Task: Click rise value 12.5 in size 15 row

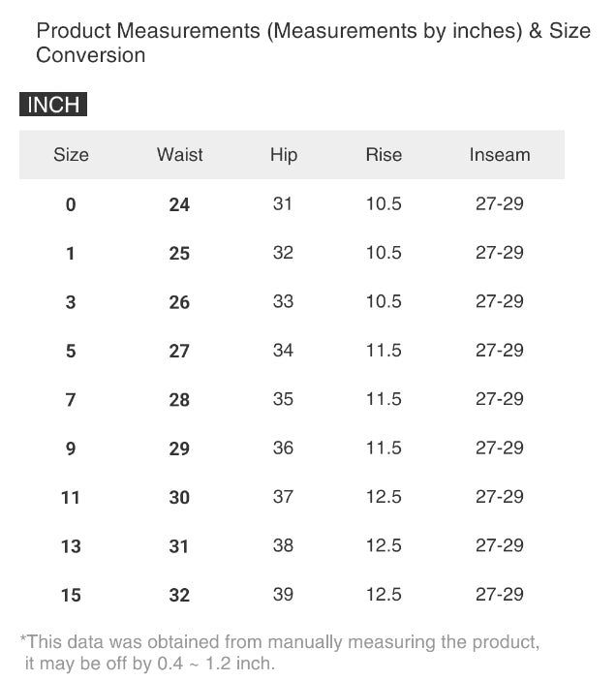Action: point(384,595)
